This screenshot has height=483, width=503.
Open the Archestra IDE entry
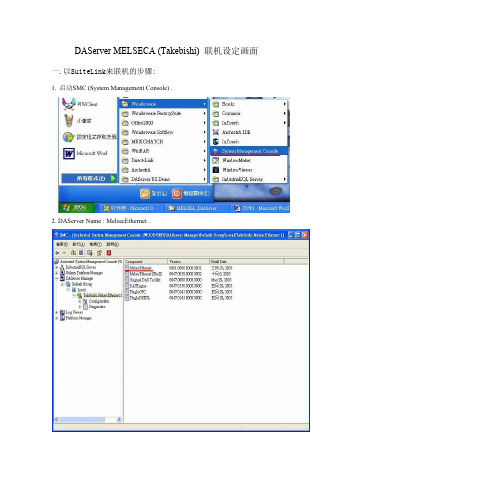pyautogui.click(x=235, y=132)
